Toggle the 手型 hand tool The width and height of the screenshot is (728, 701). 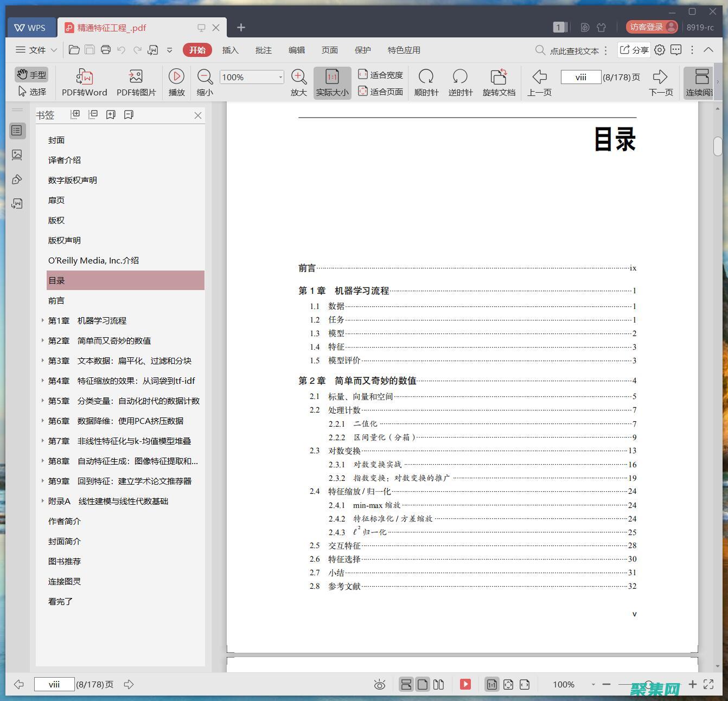pos(31,74)
